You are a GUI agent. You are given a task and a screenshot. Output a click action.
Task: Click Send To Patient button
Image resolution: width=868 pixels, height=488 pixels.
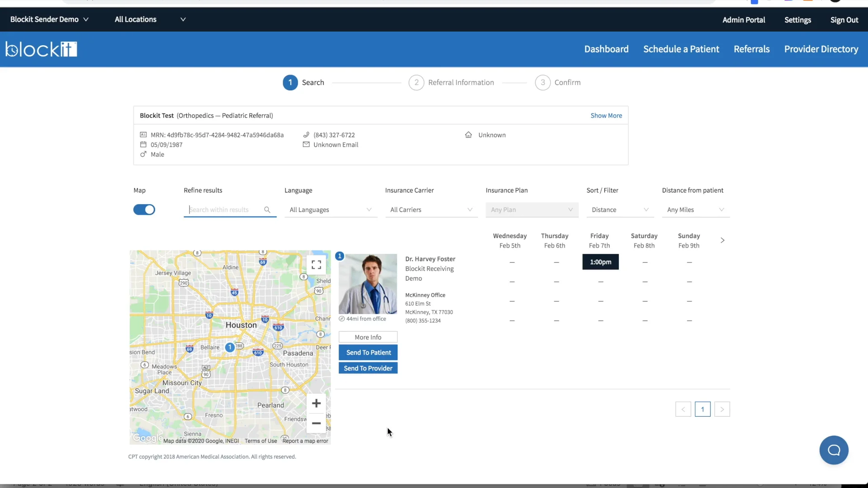368,352
